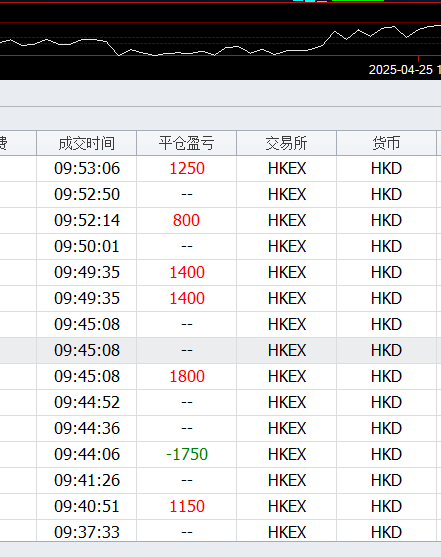The height and width of the screenshot is (557, 441).
Task: Click HKD in the 09:52:50 row
Action: (x=386, y=194)
